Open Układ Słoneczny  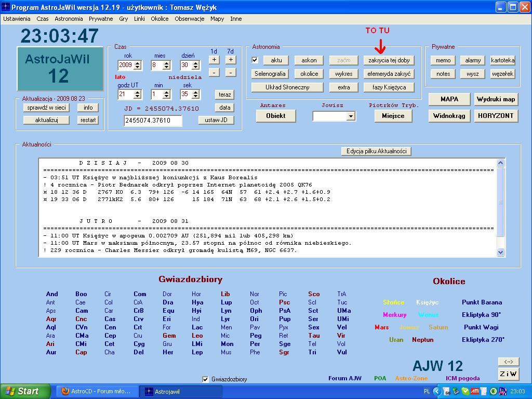(287, 87)
